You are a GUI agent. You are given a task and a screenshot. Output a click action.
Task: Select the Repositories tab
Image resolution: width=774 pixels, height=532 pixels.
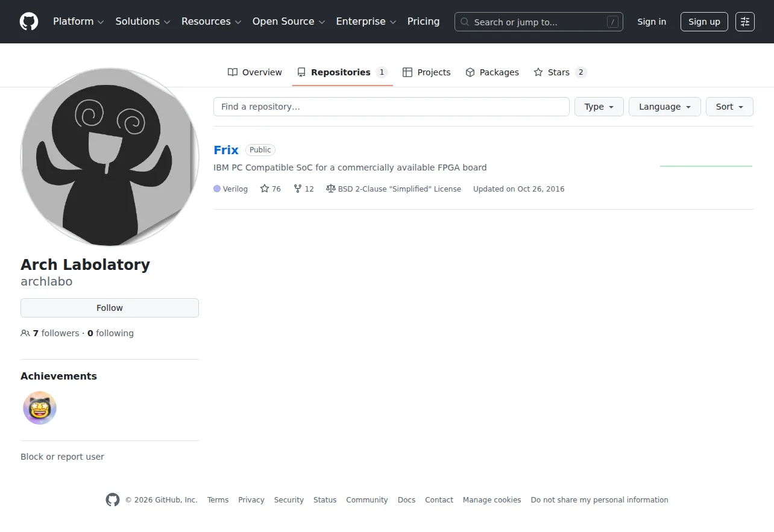(342, 72)
